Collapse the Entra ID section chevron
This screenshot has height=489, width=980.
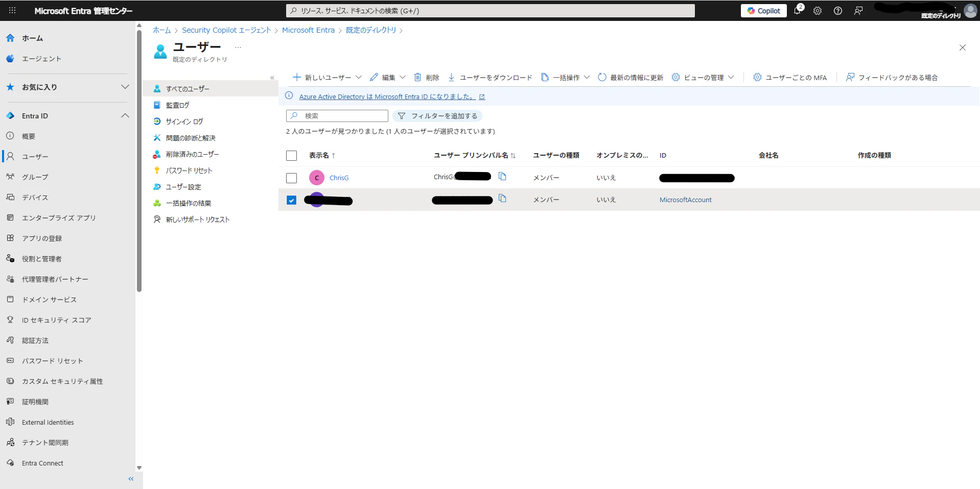click(125, 116)
